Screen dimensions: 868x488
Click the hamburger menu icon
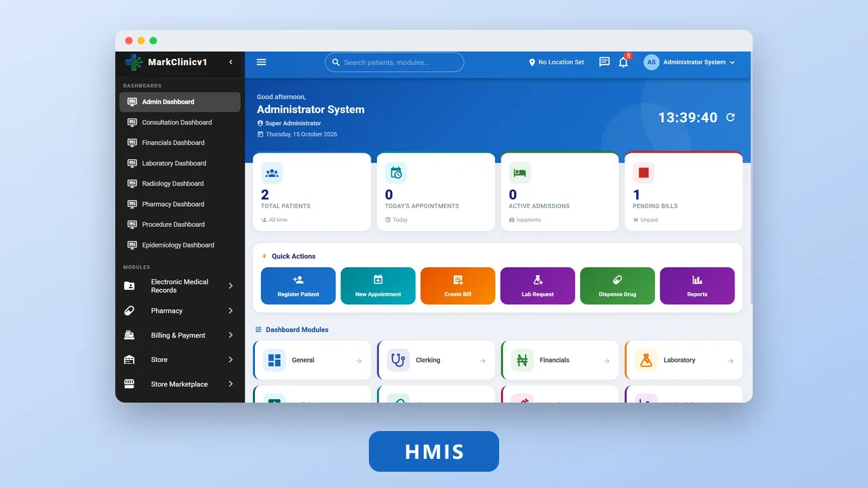point(261,62)
